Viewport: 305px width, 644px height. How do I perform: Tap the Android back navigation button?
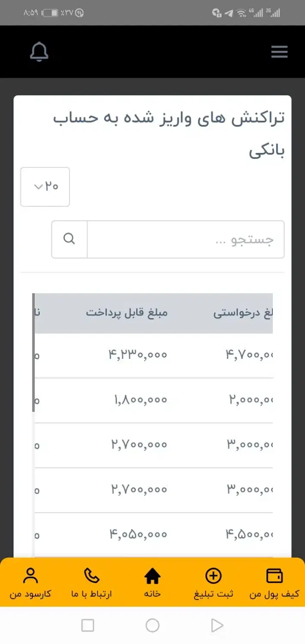click(x=217, y=626)
